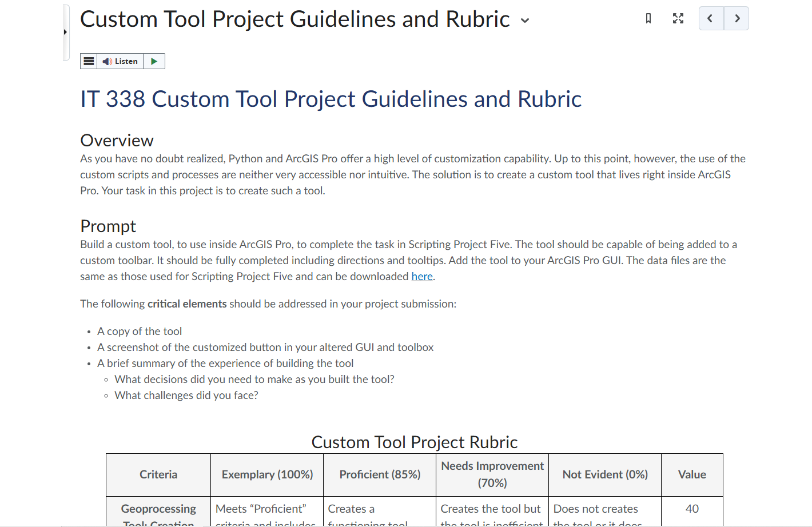This screenshot has width=812, height=527.
Task: Expand the content view to fullscreen
Action: 678,18
